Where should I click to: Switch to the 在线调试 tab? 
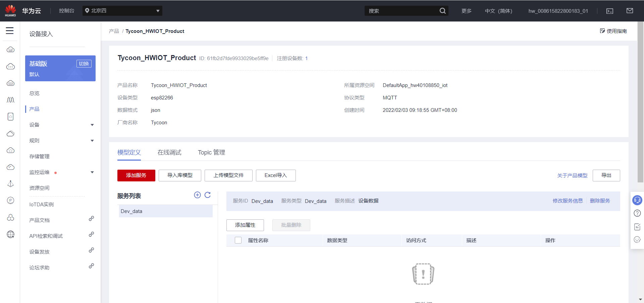[x=169, y=153]
